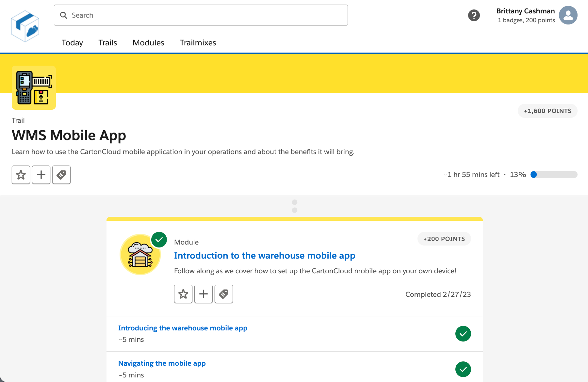Open Introducing the warehouse mobile app unit
The image size is (588, 382).
(x=183, y=328)
